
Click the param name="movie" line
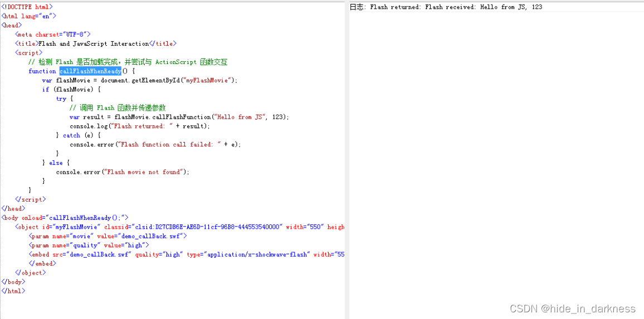coord(108,236)
